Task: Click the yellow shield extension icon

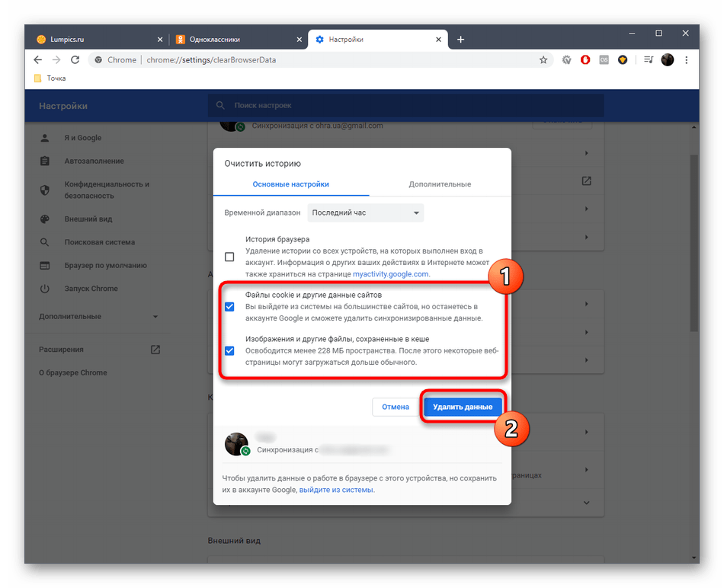Action: (623, 60)
